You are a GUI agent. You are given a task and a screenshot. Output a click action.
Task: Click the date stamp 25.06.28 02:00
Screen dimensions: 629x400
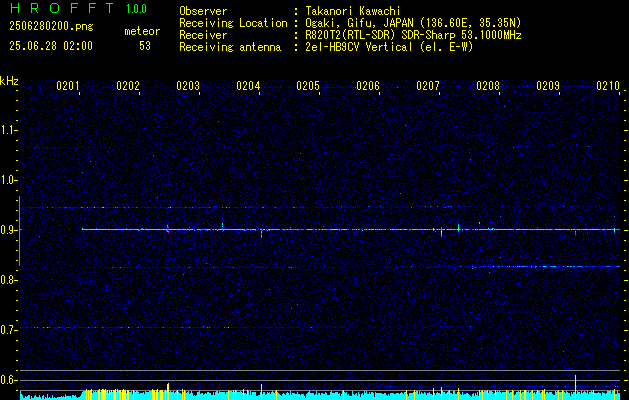point(51,46)
